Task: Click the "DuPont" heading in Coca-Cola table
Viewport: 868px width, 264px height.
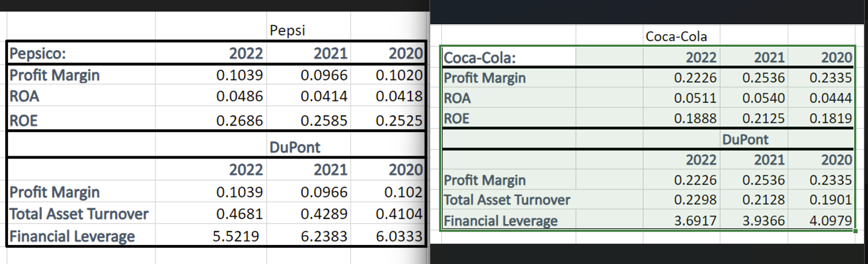Action: 745,139
